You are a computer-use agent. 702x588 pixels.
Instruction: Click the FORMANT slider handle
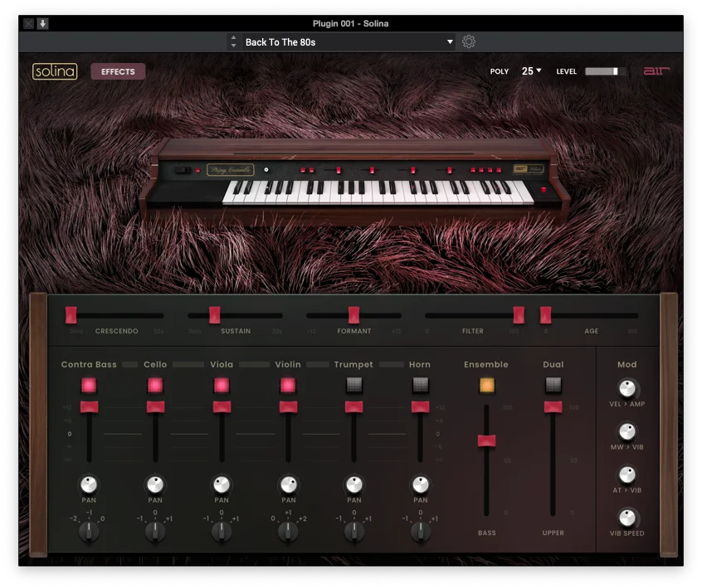353,315
